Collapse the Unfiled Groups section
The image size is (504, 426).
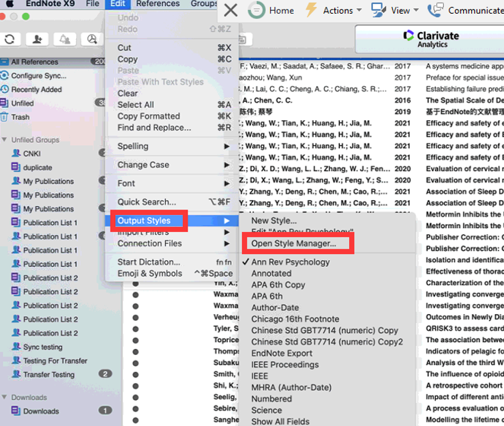point(4,140)
